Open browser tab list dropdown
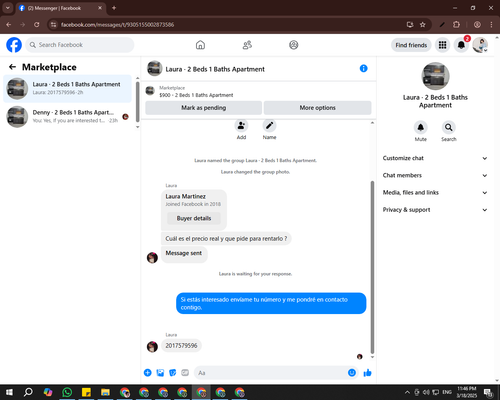 (7, 8)
